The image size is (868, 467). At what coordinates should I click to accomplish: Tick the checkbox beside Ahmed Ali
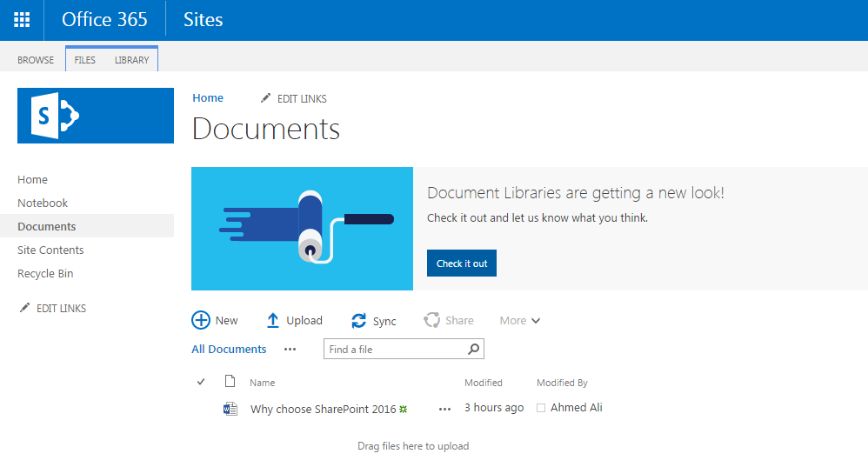(541, 408)
